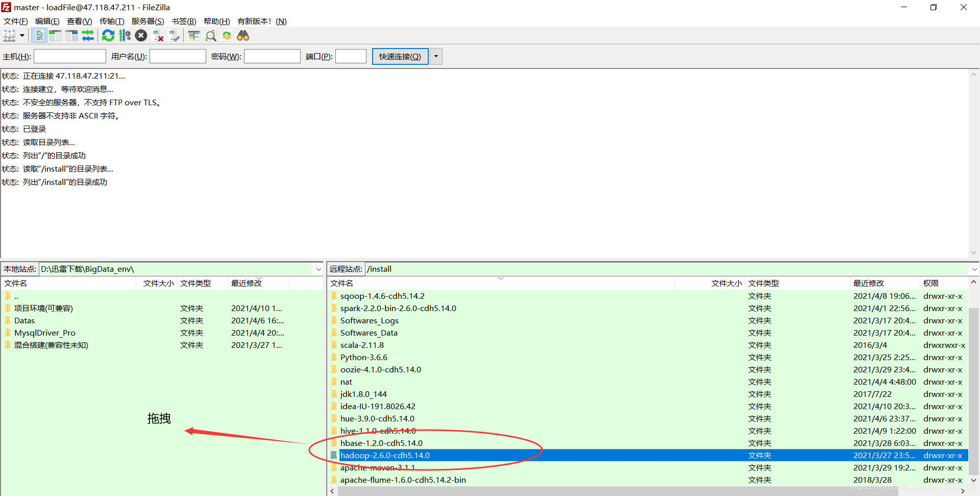
Task: Select local folder Datas
Action: click(162, 321)
